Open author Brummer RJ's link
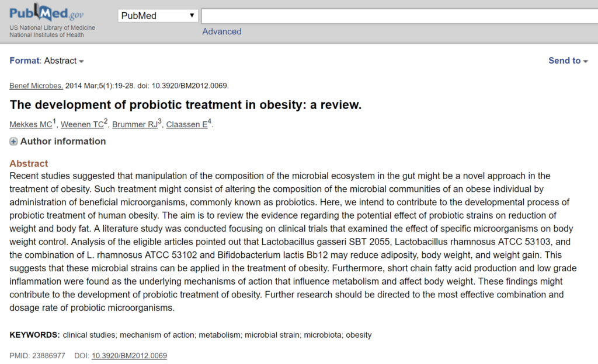Image resolution: width=598 pixels, height=364 pixels. tap(134, 124)
